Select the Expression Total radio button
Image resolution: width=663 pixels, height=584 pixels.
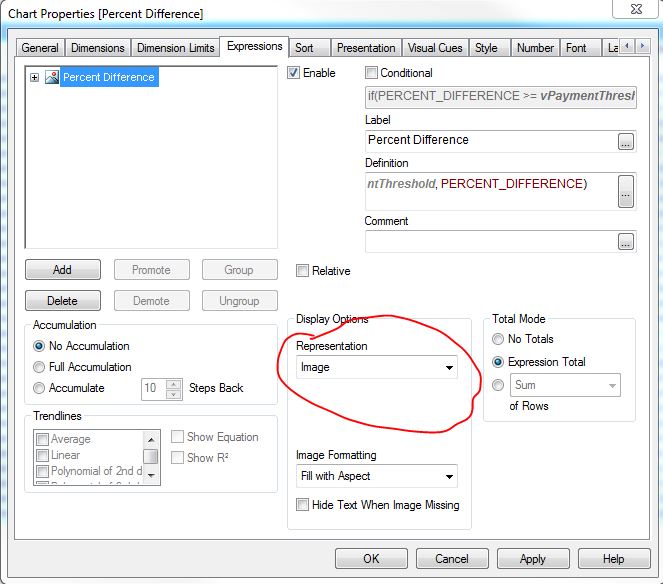[498, 362]
